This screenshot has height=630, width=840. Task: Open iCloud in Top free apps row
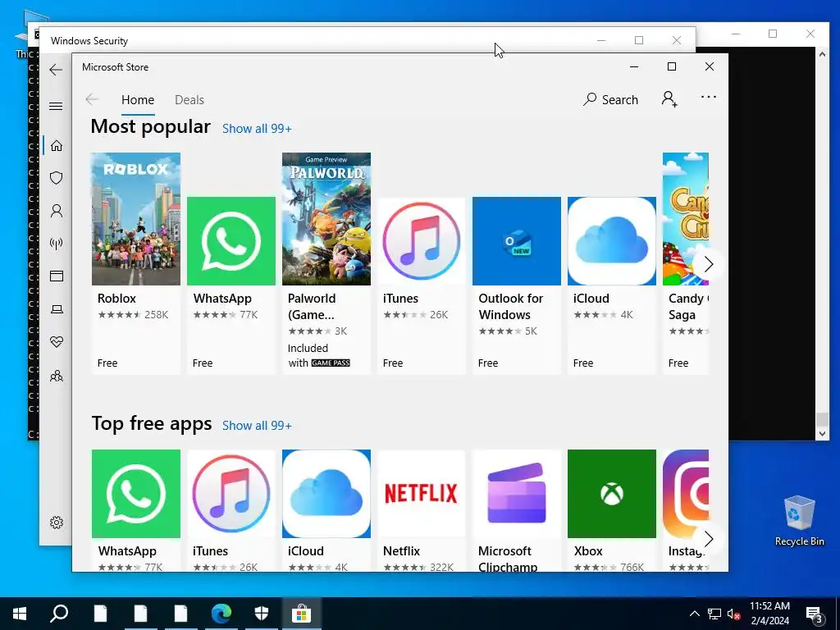[x=326, y=510]
